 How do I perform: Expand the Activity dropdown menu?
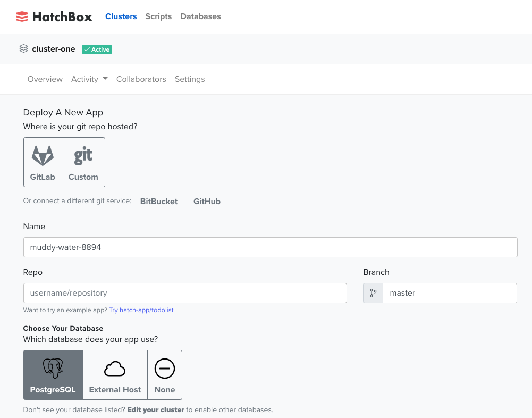coord(89,79)
